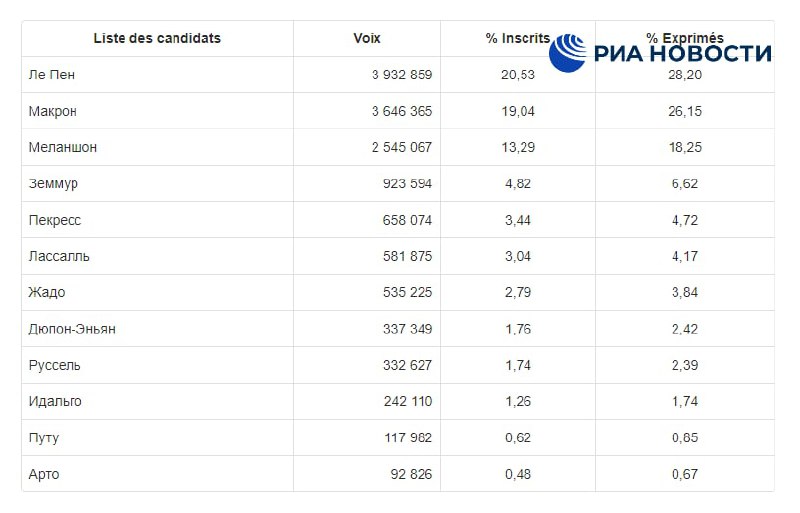Select the Пекресс candidate name cell
The width and height of the screenshot is (800, 513).
coord(55,220)
